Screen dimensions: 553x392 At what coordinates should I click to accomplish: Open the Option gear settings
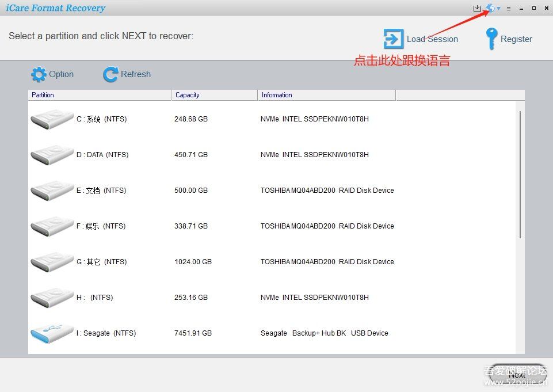click(x=39, y=74)
